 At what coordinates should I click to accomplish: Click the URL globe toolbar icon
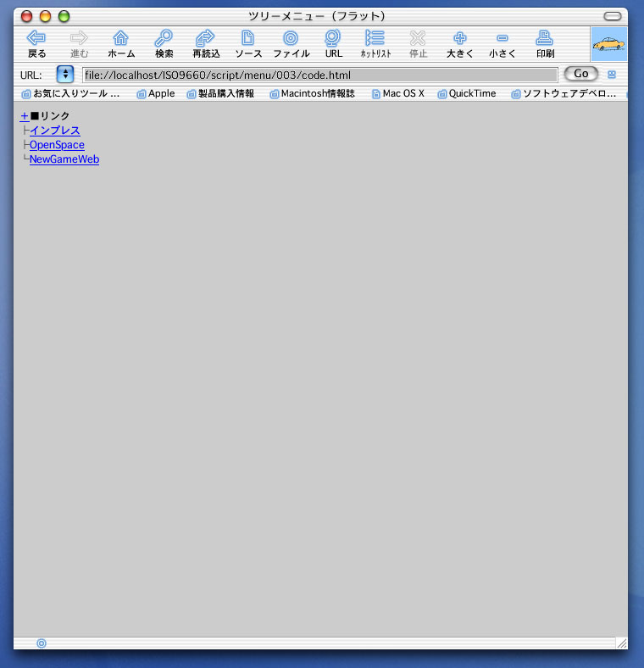pos(333,38)
